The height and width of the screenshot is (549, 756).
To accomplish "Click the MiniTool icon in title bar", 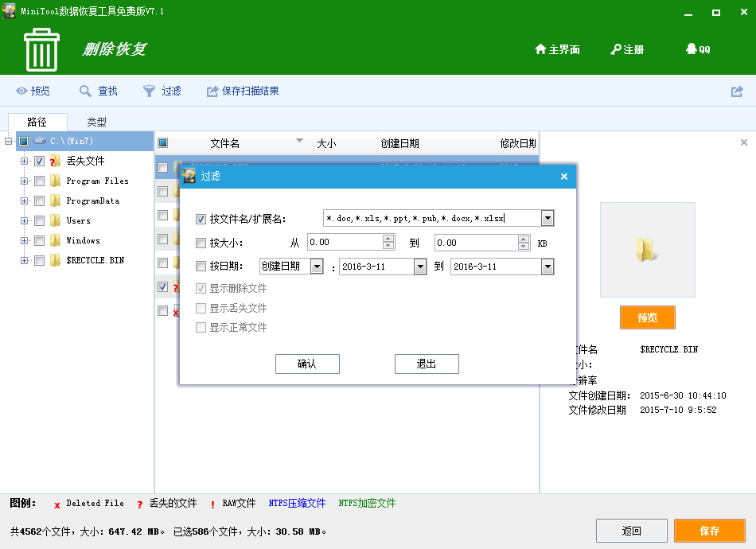I will pyautogui.click(x=9, y=11).
